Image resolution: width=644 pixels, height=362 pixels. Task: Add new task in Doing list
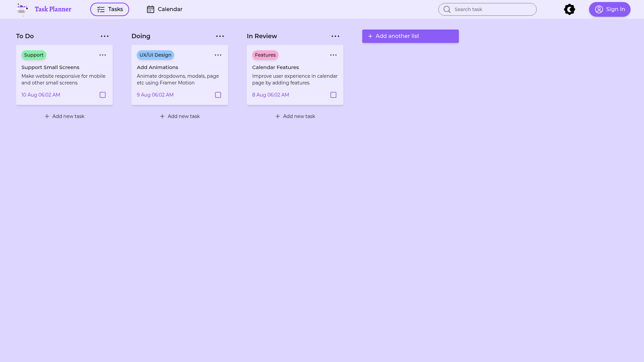point(180,116)
